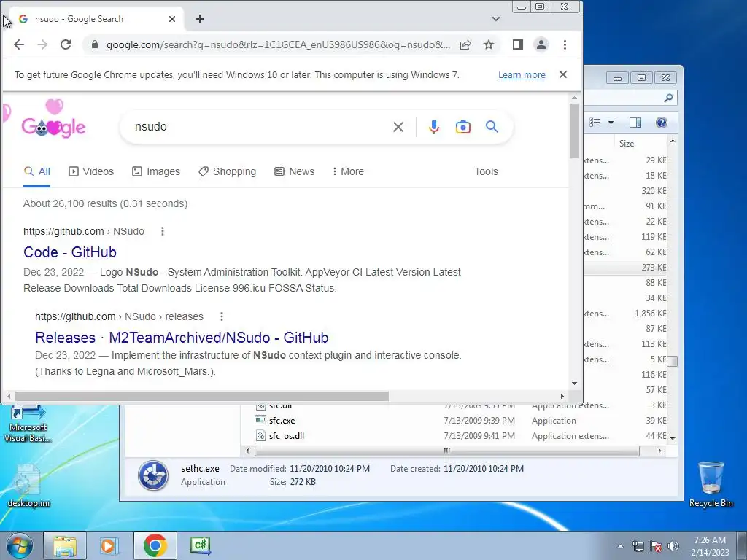Share this page using the share icon
The height and width of the screenshot is (560, 747).
465,44
